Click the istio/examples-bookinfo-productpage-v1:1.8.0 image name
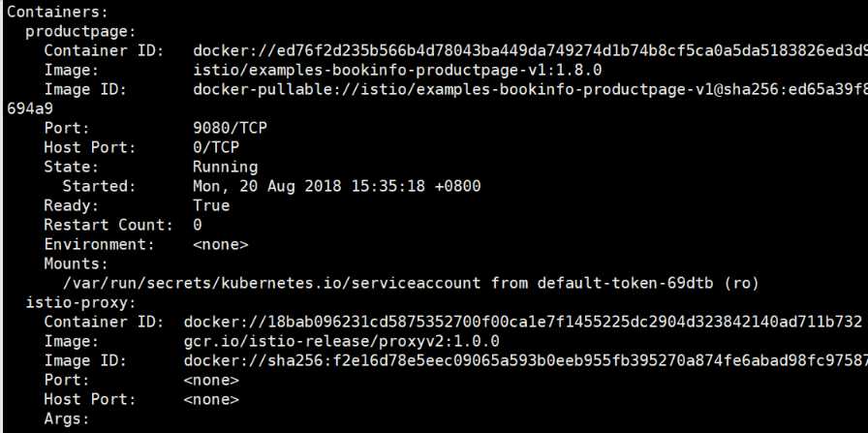868x433 pixels. [x=397, y=71]
